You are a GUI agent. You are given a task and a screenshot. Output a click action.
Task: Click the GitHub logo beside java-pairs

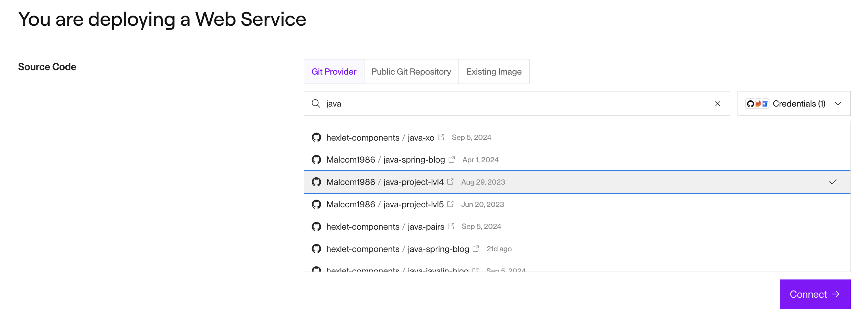[316, 227]
